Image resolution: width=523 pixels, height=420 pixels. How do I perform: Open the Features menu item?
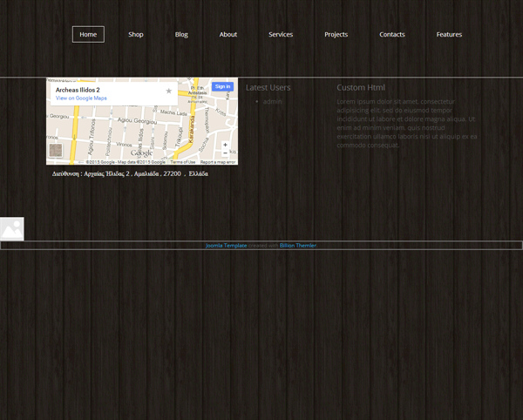click(449, 35)
